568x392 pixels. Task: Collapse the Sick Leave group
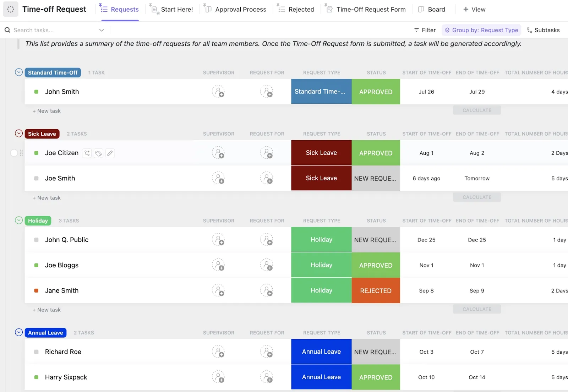(19, 134)
